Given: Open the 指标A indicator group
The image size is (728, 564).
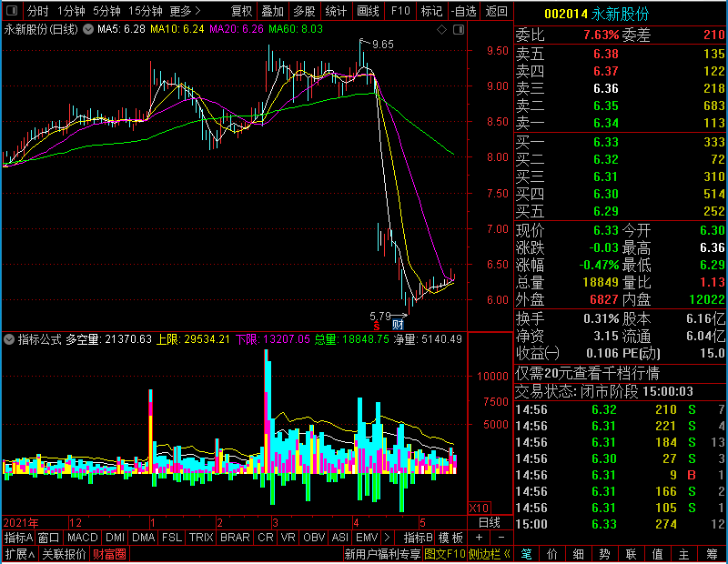Looking at the screenshot, I should pos(18,538).
